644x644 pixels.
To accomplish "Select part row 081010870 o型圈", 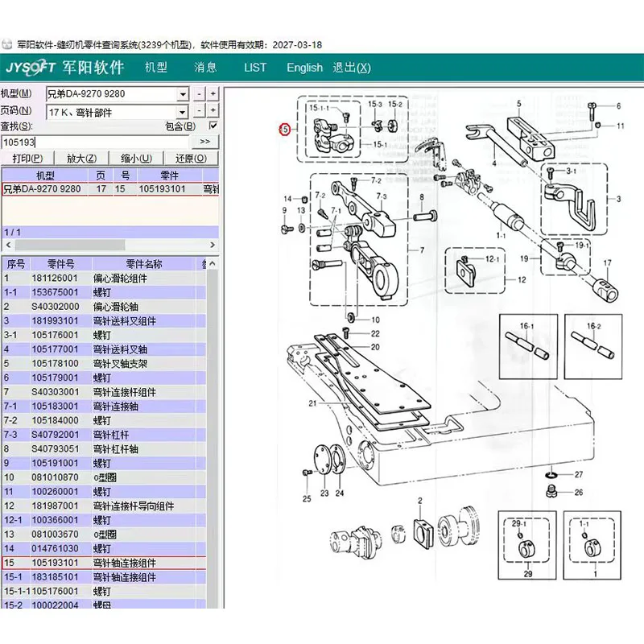I will [104, 477].
